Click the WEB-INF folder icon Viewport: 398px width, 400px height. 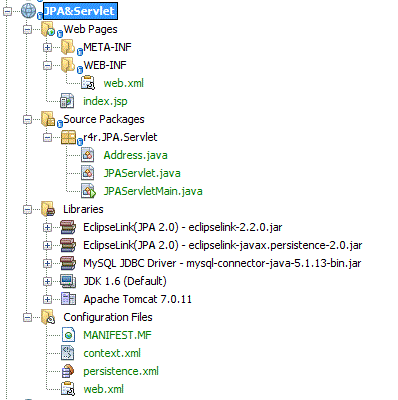(68, 65)
